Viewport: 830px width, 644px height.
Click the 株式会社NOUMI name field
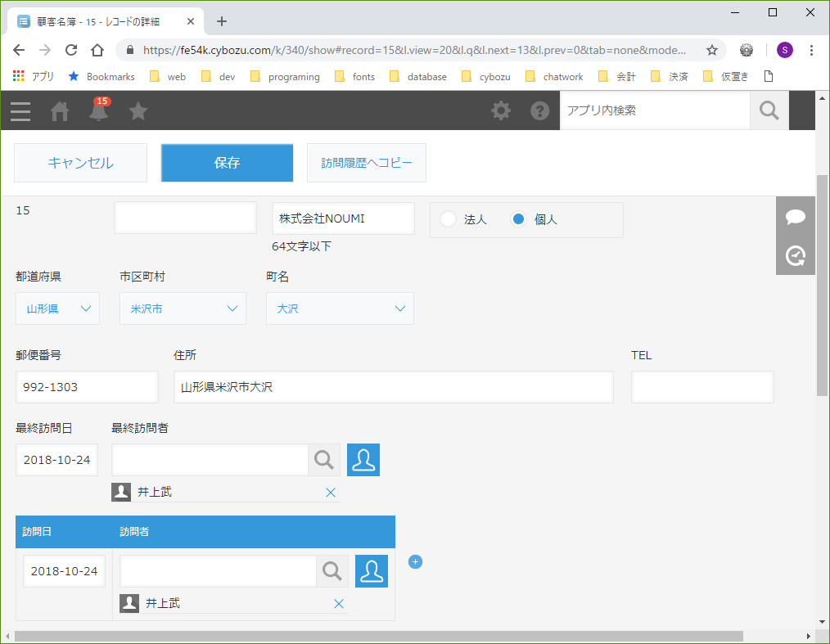point(343,218)
